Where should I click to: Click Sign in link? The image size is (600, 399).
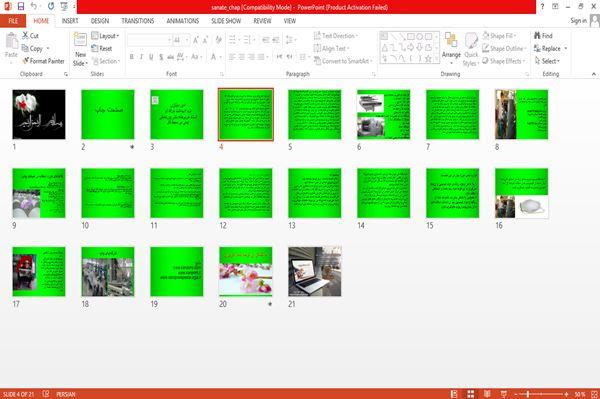coord(578,21)
